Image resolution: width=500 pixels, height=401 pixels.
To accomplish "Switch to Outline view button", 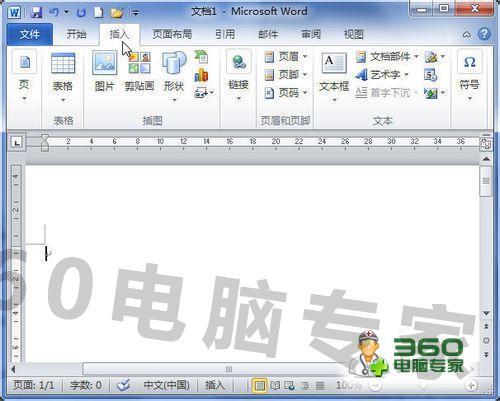I will [305, 386].
